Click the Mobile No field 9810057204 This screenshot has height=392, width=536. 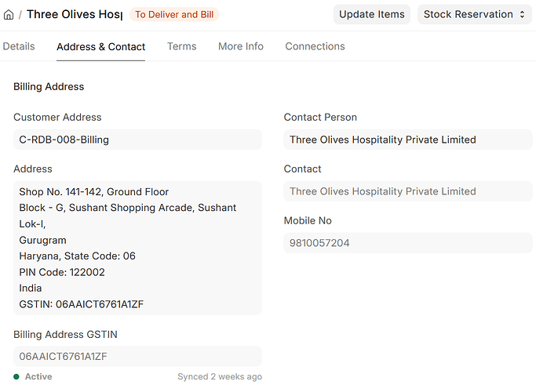tap(407, 243)
